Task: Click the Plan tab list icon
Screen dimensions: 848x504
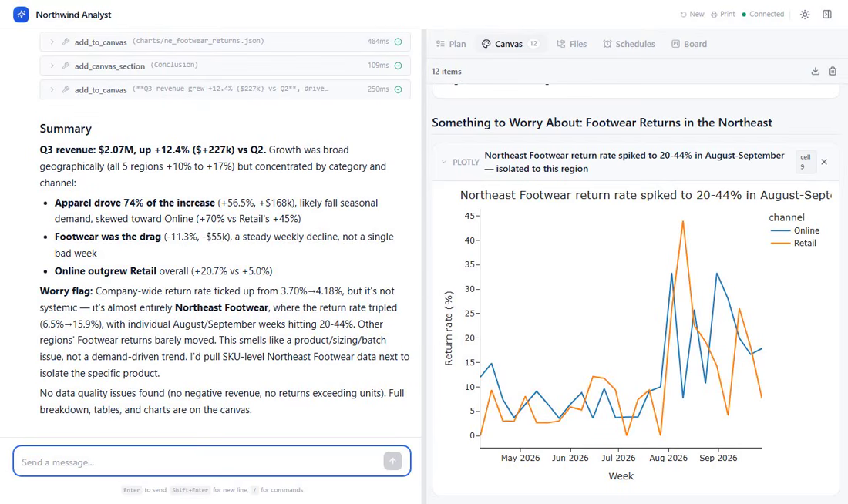Action: (440, 44)
